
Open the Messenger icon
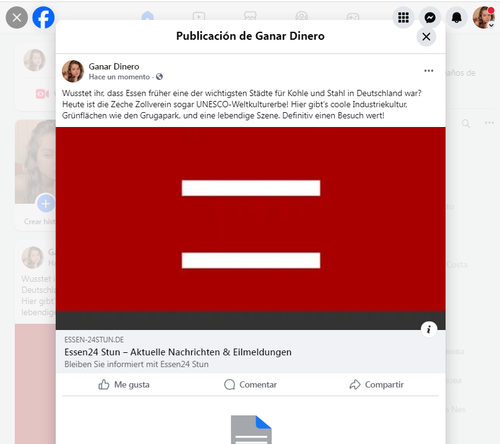430,17
